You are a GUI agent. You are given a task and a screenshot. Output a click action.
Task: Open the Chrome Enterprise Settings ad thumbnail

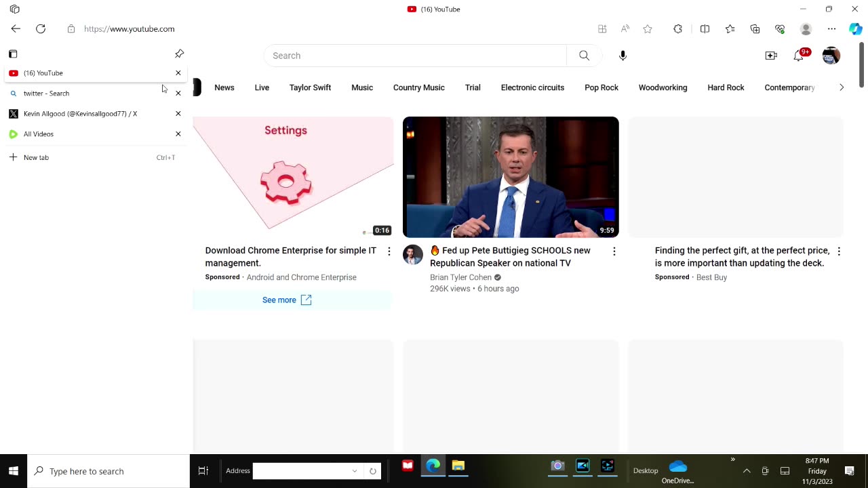pos(293,177)
